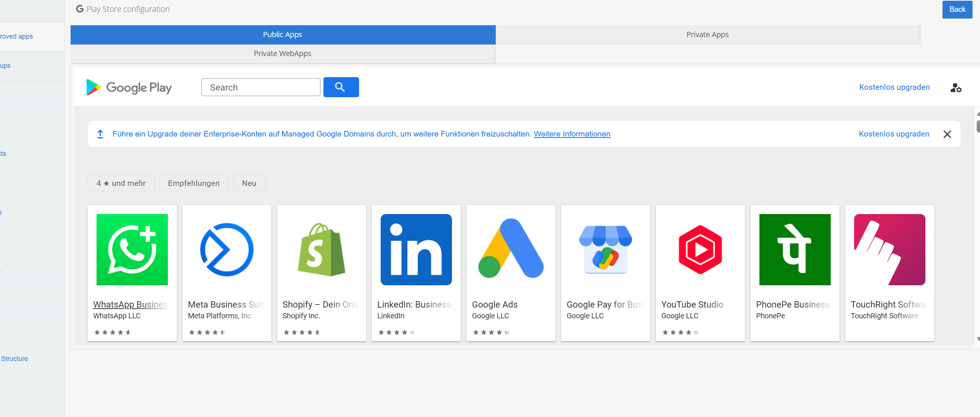Open the account settings person-gear icon
Viewport: 980px width, 417px height.
(955, 88)
